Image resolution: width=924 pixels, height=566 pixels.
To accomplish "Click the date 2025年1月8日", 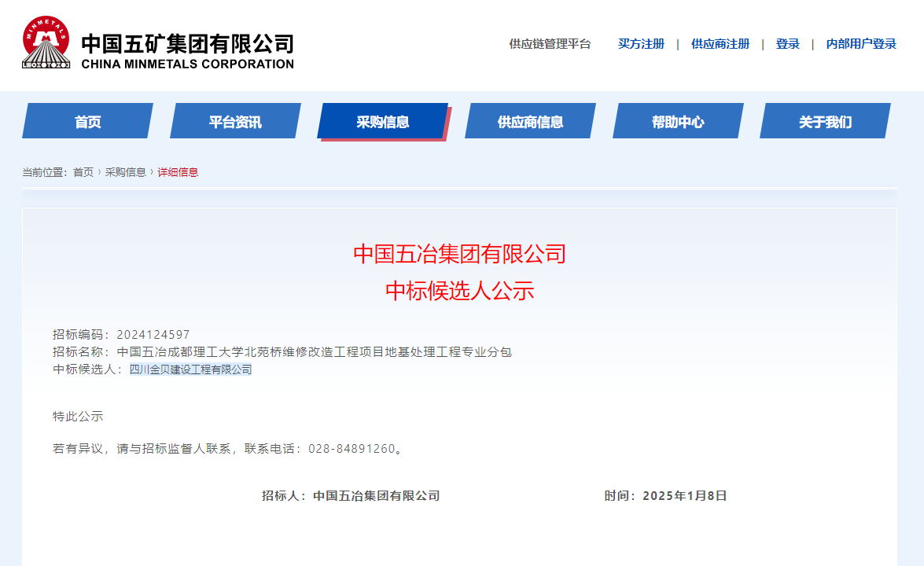I will 685,496.
